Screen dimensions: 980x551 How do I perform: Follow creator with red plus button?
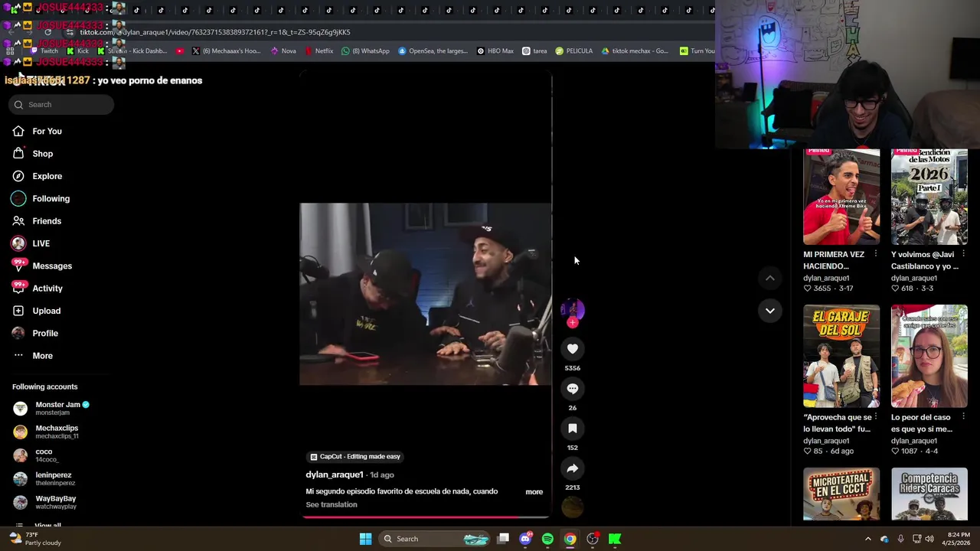tap(572, 322)
